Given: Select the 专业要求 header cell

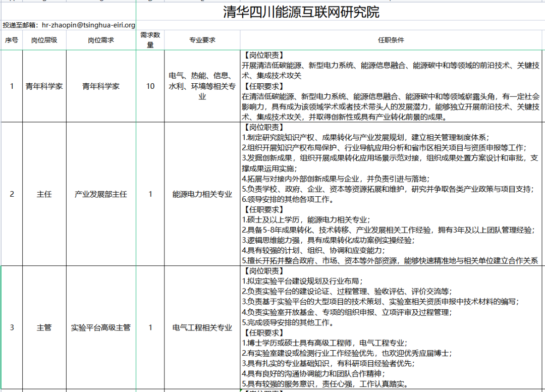Looking at the screenshot, I should (x=202, y=40).
